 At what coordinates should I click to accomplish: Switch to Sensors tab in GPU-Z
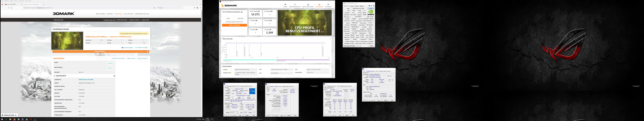pos(352,6)
